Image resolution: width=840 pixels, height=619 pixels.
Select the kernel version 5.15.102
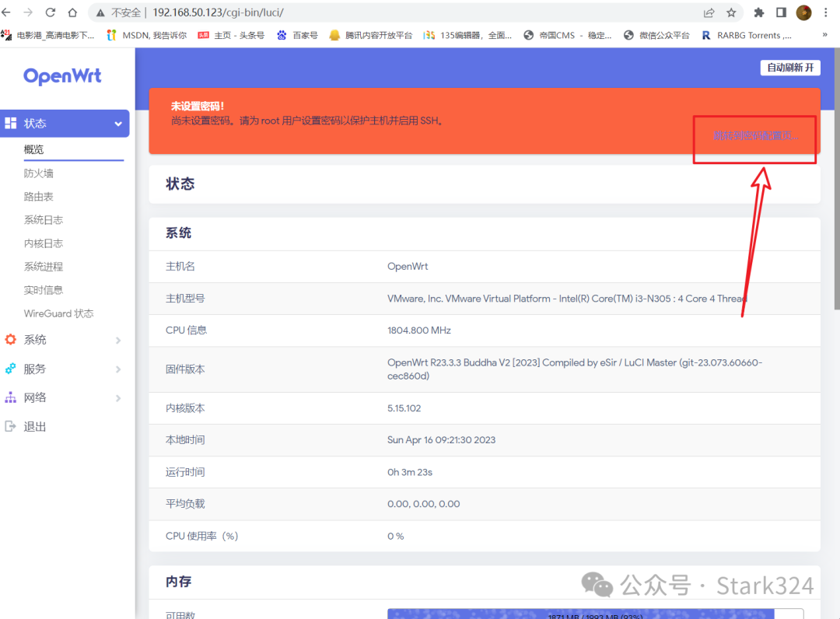coord(404,408)
